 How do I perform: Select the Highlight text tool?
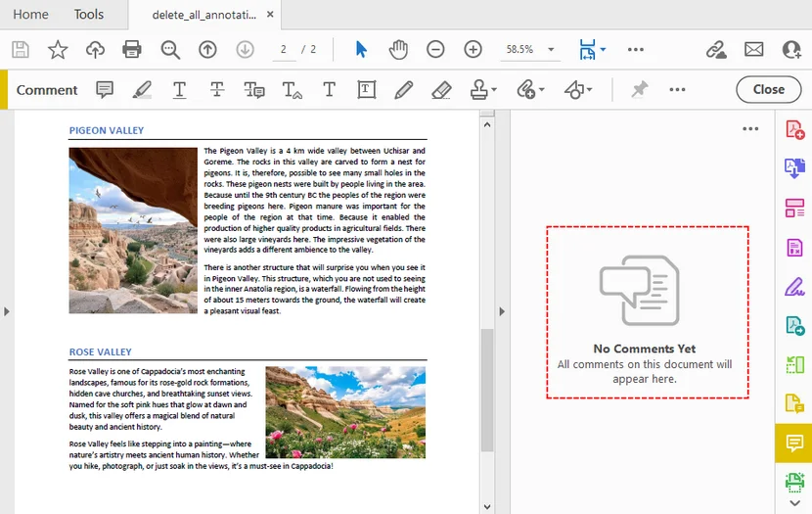142,90
